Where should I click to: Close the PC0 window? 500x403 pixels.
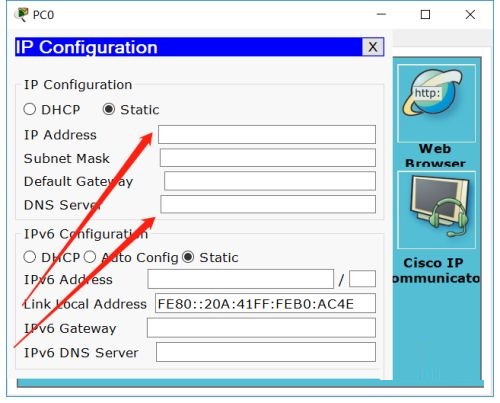(x=470, y=14)
